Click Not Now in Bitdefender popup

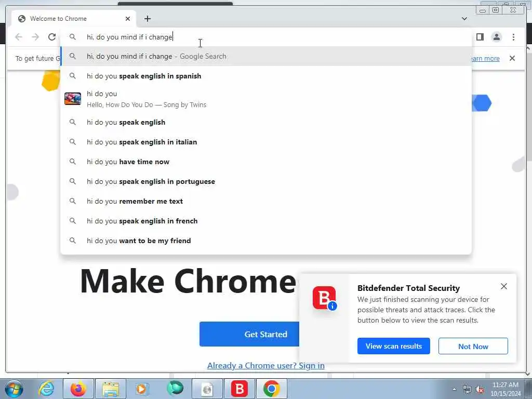click(473, 347)
